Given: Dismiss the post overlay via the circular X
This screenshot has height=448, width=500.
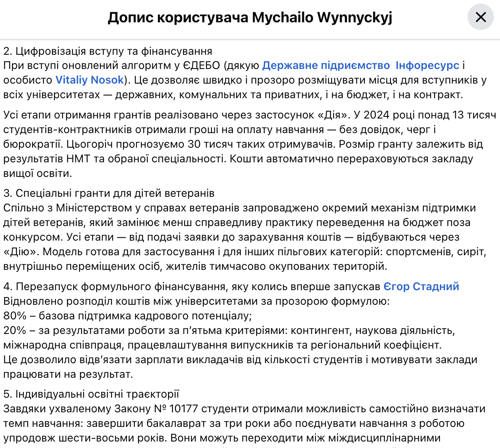Looking at the screenshot, I should pos(481,17).
